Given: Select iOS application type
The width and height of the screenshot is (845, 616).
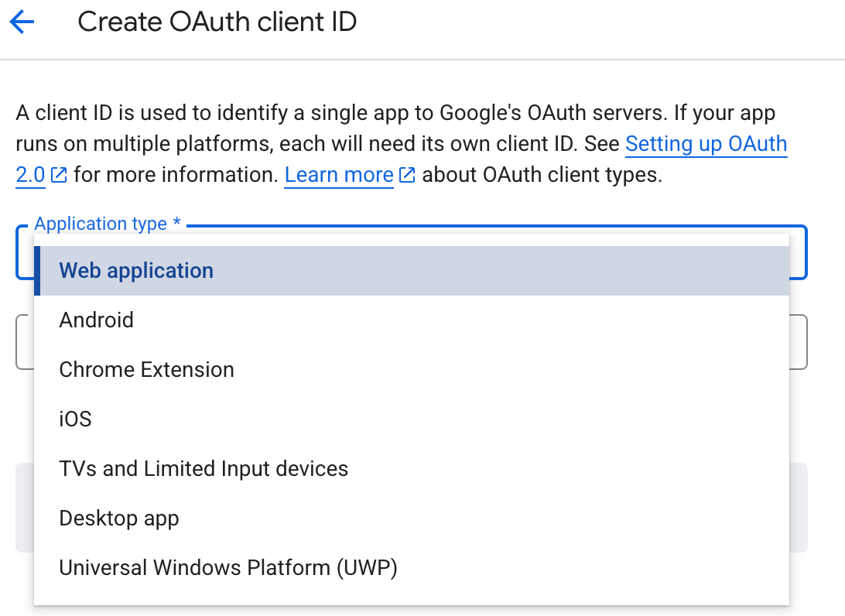Looking at the screenshot, I should tap(412, 419).
